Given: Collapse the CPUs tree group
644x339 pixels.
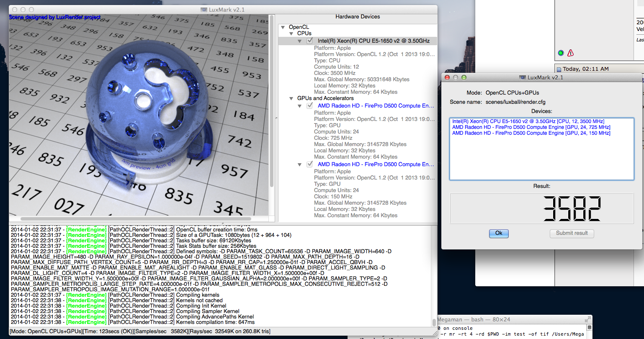Looking at the screenshot, I should coord(292,33).
